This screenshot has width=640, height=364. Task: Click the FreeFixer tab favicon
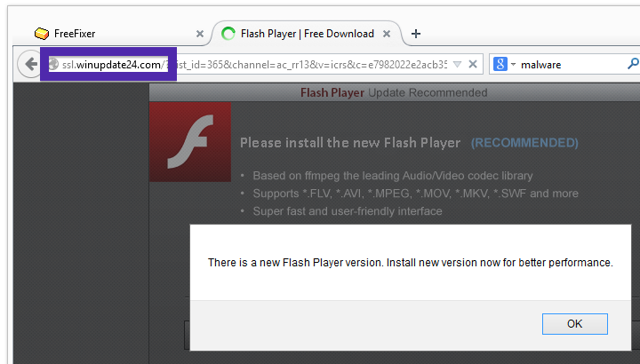42,34
